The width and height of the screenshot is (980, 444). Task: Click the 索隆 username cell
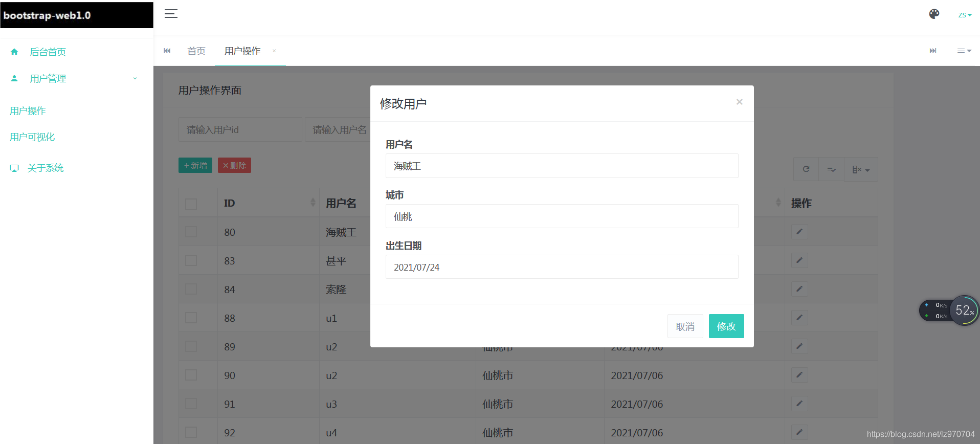pos(336,290)
